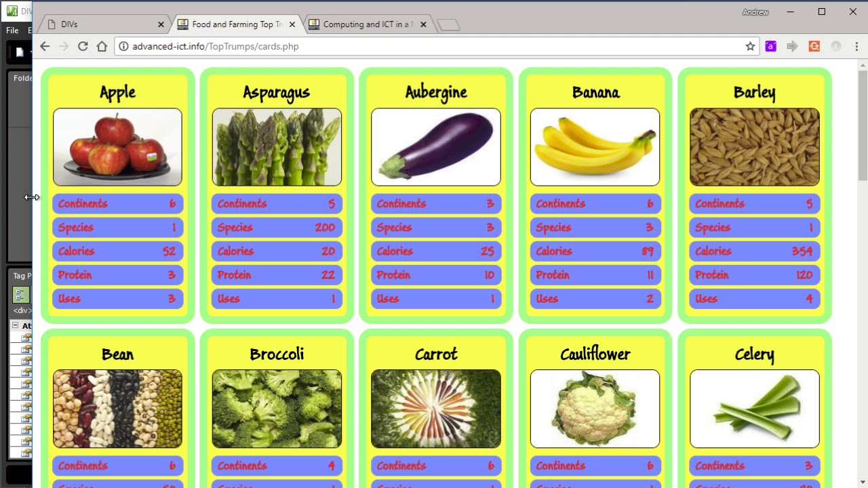Select Asparagus Protein 22 row
868x488 pixels.
click(277, 275)
